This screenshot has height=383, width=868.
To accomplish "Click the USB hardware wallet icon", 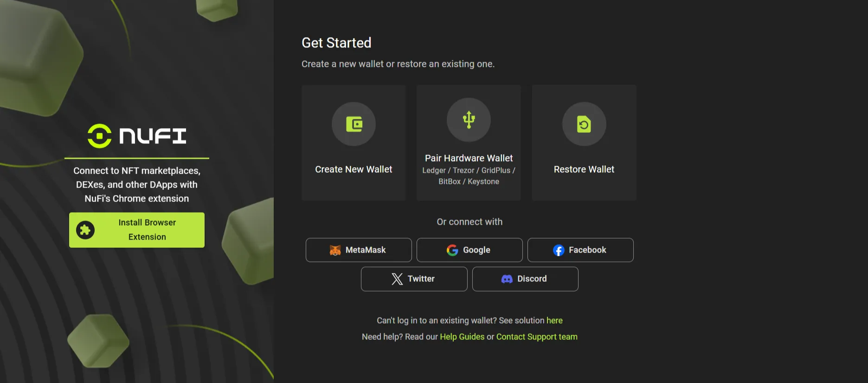I will click(469, 120).
